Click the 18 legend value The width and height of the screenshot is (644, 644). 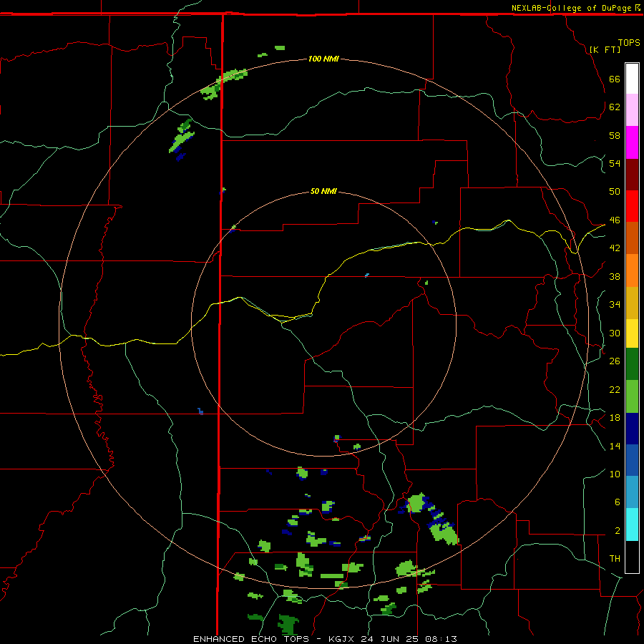coord(615,418)
